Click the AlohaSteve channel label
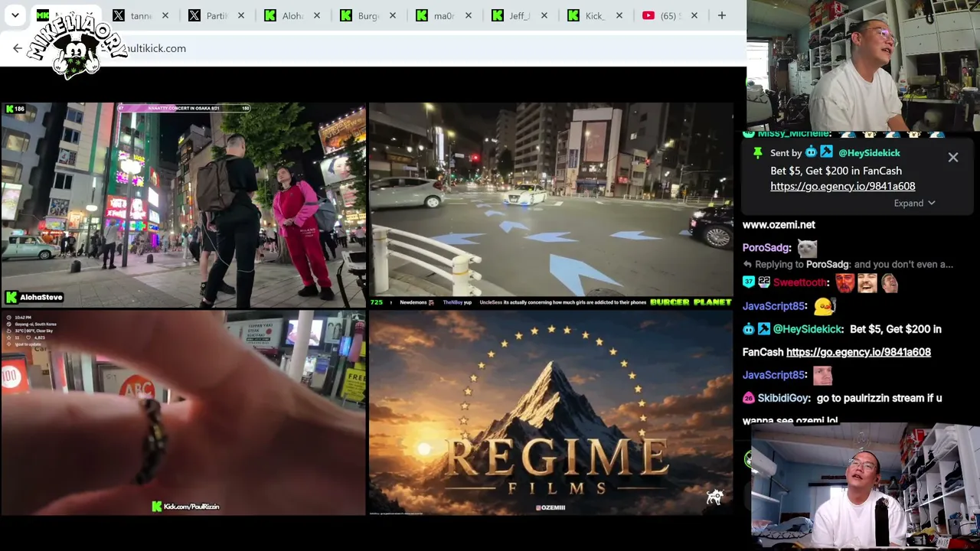The height and width of the screenshot is (551, 980). tap(34, 297)
